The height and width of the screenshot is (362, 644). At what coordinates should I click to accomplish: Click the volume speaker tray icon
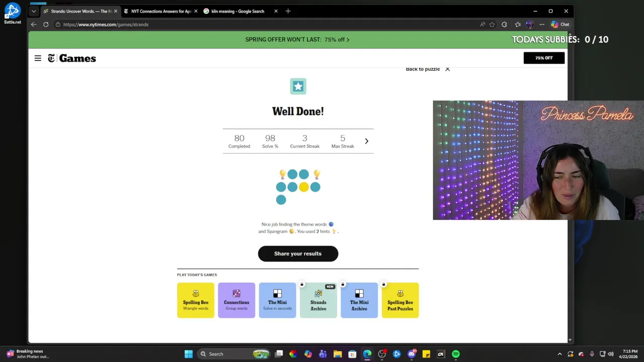pyautogui.click(x=610, y=354)
